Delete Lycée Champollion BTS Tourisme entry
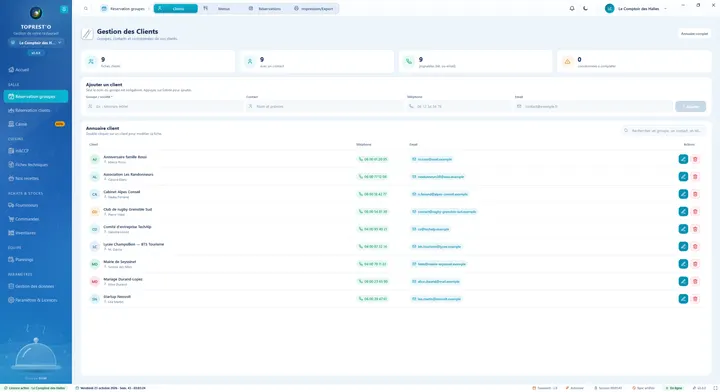720x392 pixels. [x=695, y=246]
